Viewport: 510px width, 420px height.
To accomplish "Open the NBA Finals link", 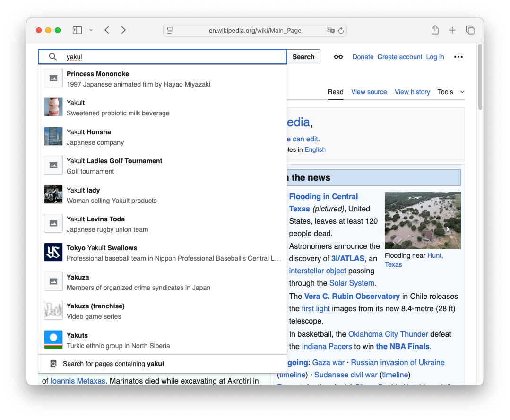I will point(403,346).
